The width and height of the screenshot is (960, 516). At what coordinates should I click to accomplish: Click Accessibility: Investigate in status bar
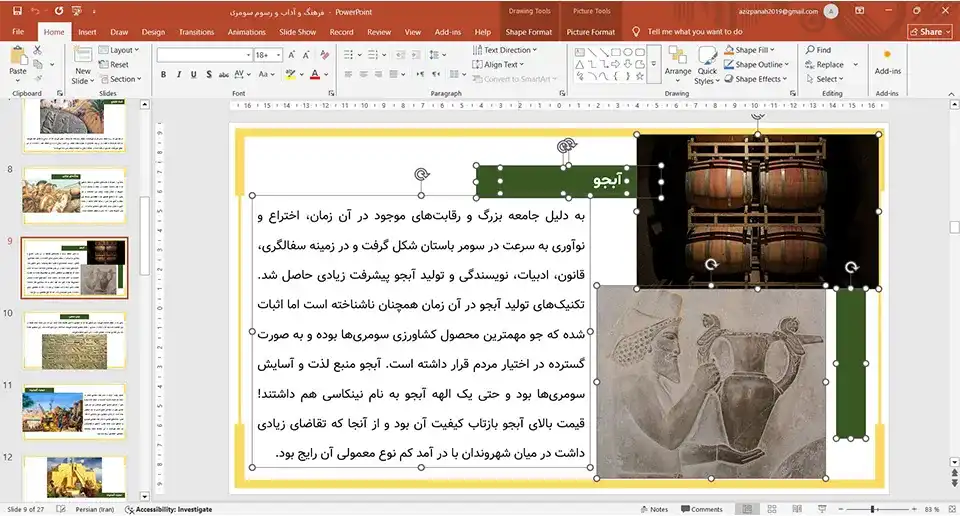click(169, 509)
